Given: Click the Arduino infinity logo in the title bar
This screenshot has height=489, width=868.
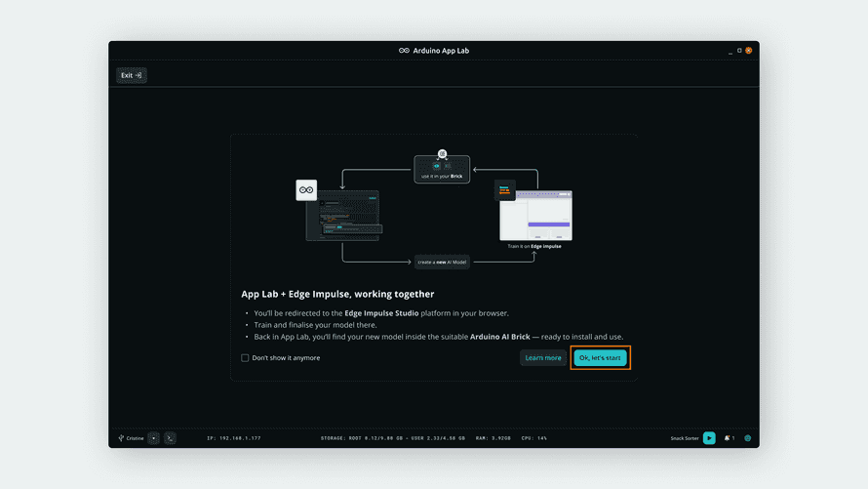Looking at the screenshot, I should click(404, 51).
